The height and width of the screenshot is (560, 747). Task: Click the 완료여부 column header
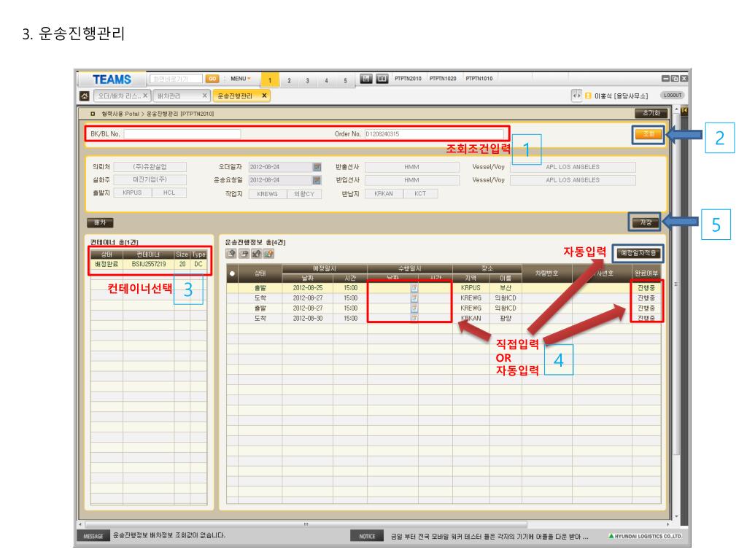646,273
